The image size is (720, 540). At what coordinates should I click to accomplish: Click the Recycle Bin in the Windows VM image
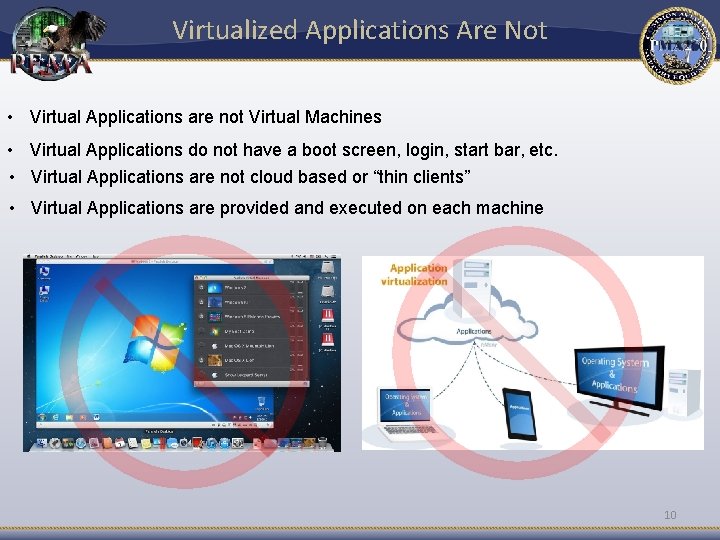[x=262, y=403]
